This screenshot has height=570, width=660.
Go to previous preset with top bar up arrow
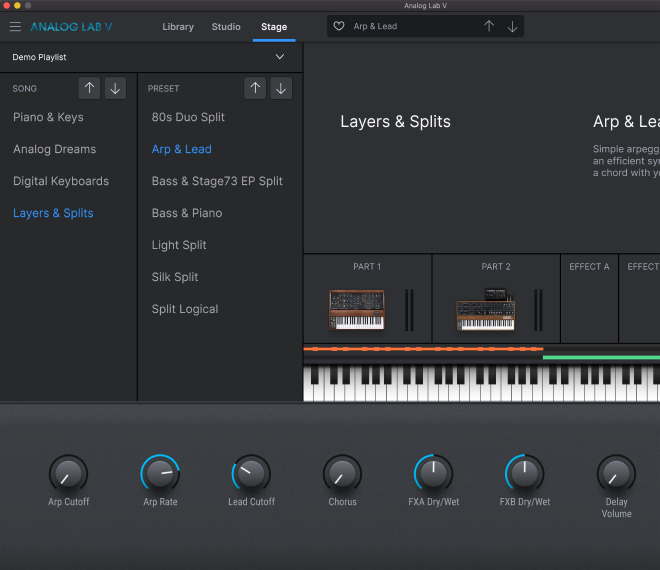[x=489, y=26]
